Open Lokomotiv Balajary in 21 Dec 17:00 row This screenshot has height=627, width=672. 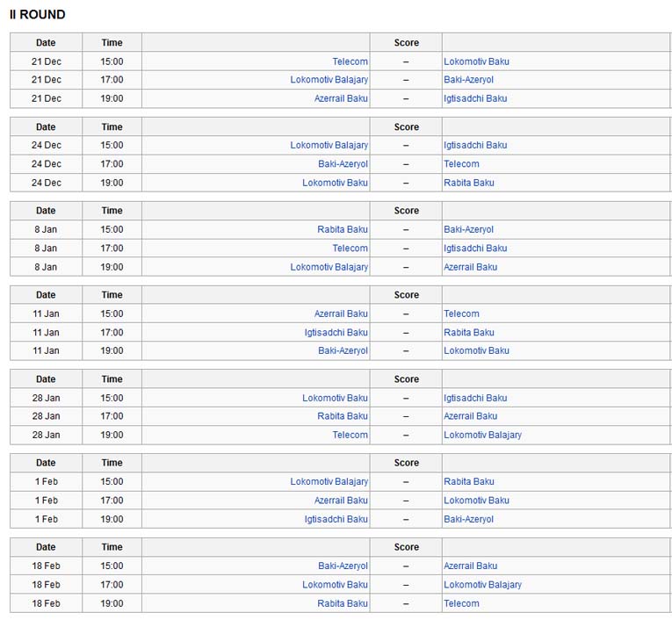(329, 80)
